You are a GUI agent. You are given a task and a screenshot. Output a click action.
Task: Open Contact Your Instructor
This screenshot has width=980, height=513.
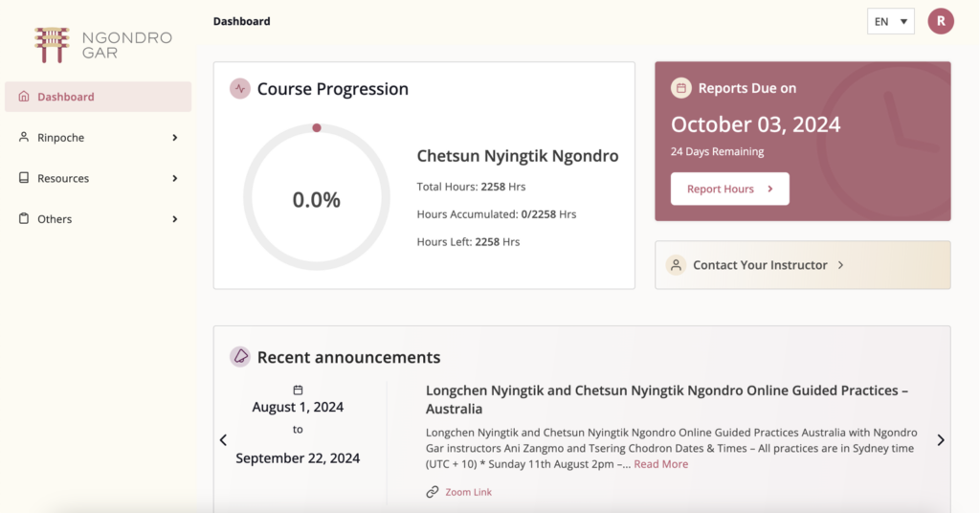click(x=760, y=265)
